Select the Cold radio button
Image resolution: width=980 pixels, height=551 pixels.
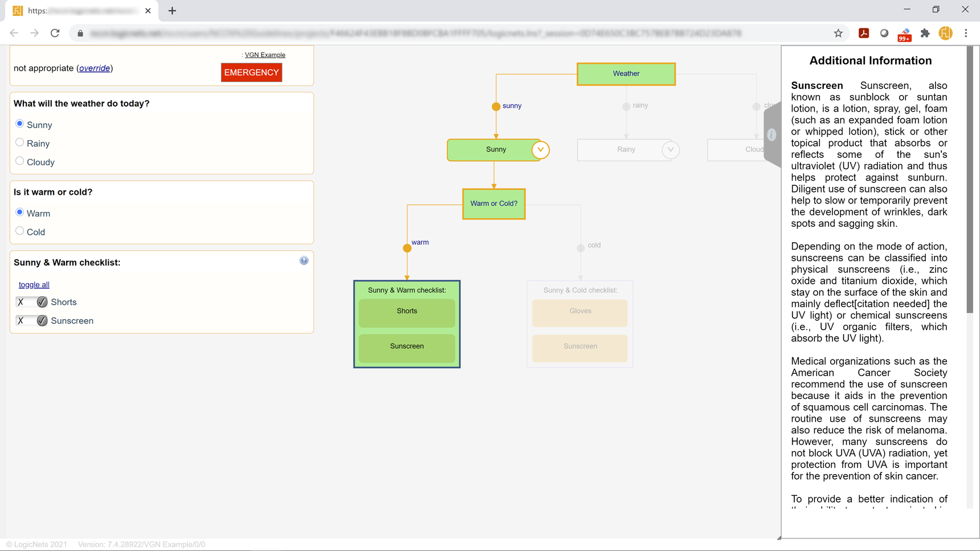coord(20,231)
